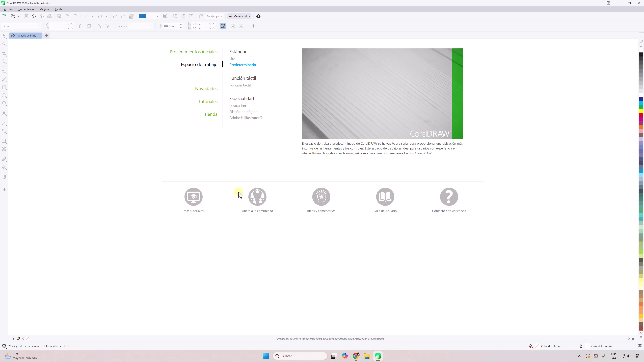The image size is (644, 362).
Task: Toggle the rulers visibility in the toolbar
Action: [x=175, y=16]
